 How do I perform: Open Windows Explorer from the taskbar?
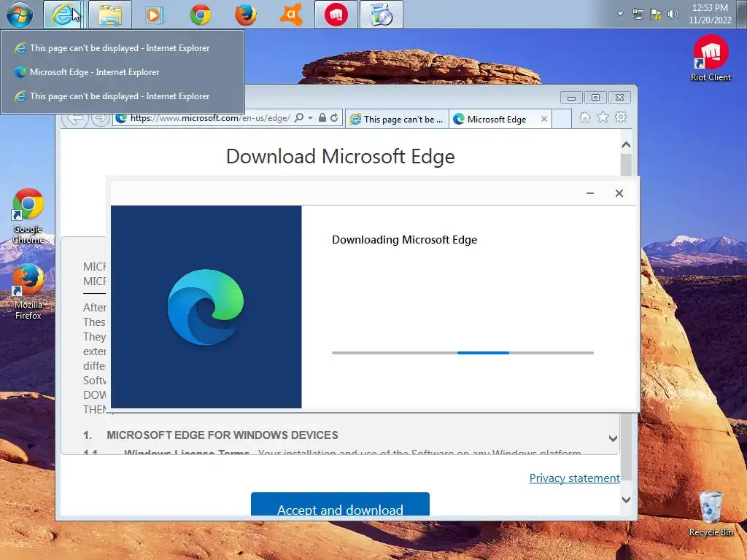(x=110, y=15)
